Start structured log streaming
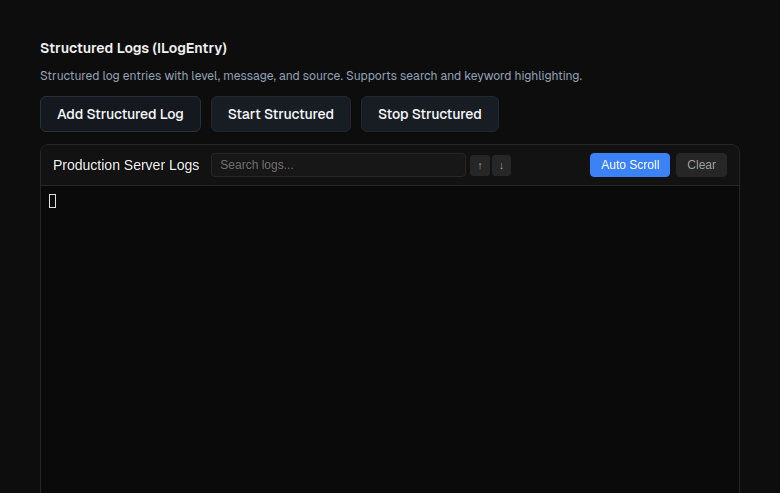The height and width of the screenshot is (493, 780). pyautogui.click(x=280, y=114)
